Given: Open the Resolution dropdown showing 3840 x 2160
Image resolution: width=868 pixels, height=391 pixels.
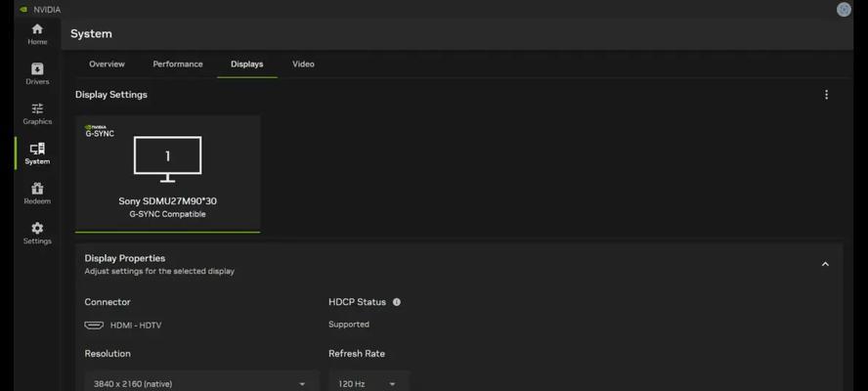Looking at the screenshot, I should coord(202,383).
